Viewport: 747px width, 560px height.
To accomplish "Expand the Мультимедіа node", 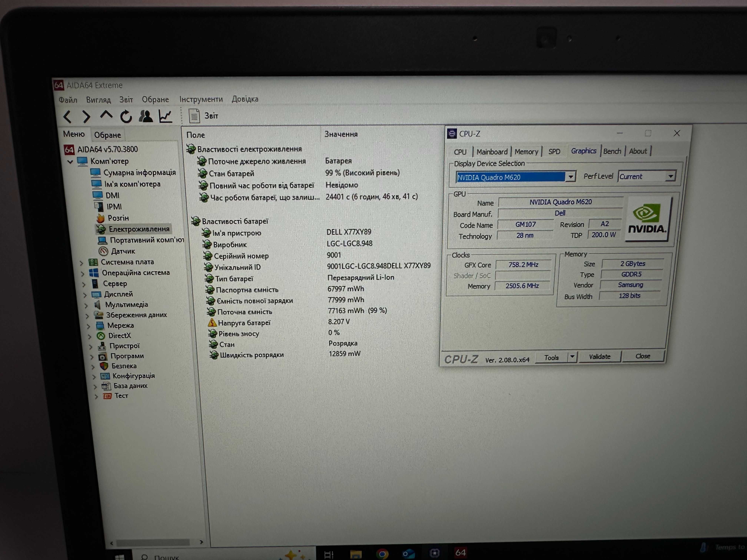I will pyautogui.click(x=86, y=306).
